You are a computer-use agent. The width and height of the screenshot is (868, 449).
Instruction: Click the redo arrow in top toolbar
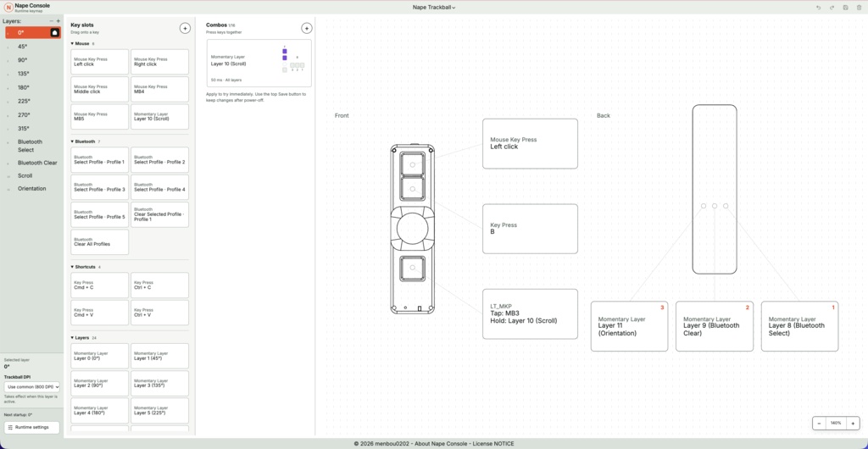point(832,7)
